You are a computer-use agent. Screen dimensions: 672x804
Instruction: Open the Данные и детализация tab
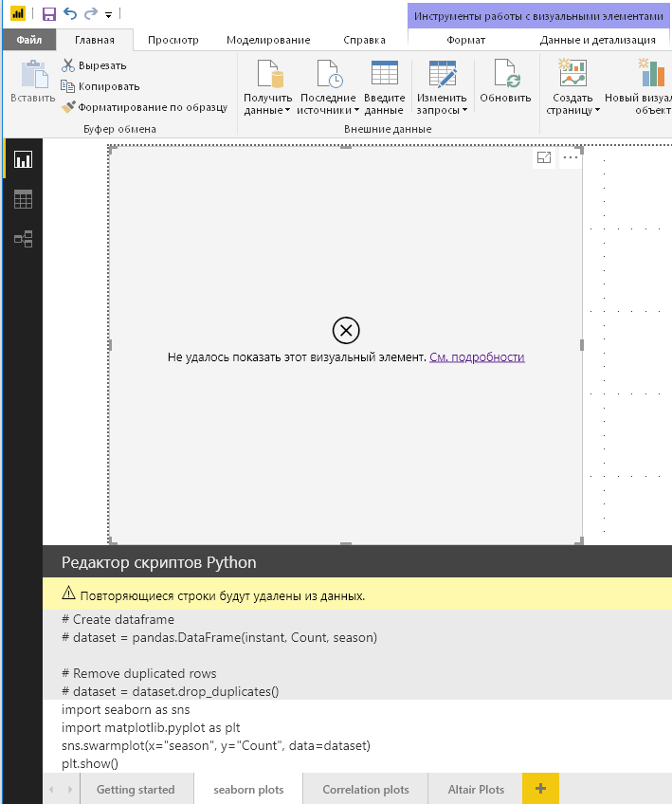[597, 40]
